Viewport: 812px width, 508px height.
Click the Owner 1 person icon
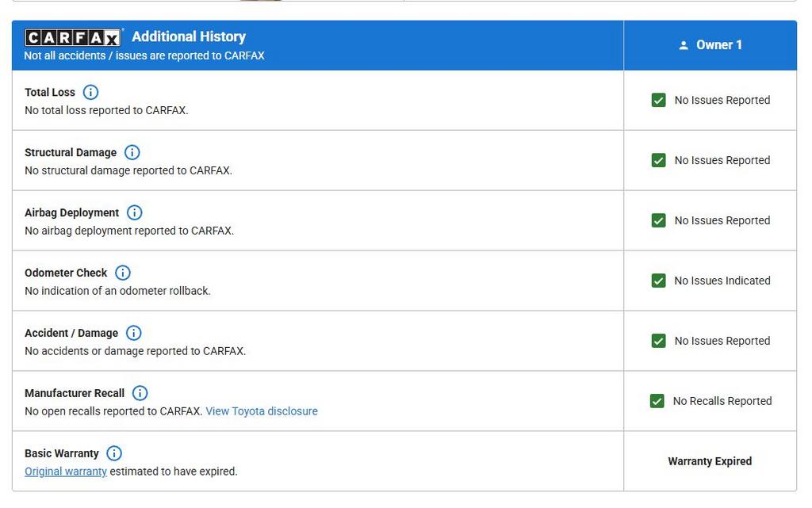click(684, 45)
